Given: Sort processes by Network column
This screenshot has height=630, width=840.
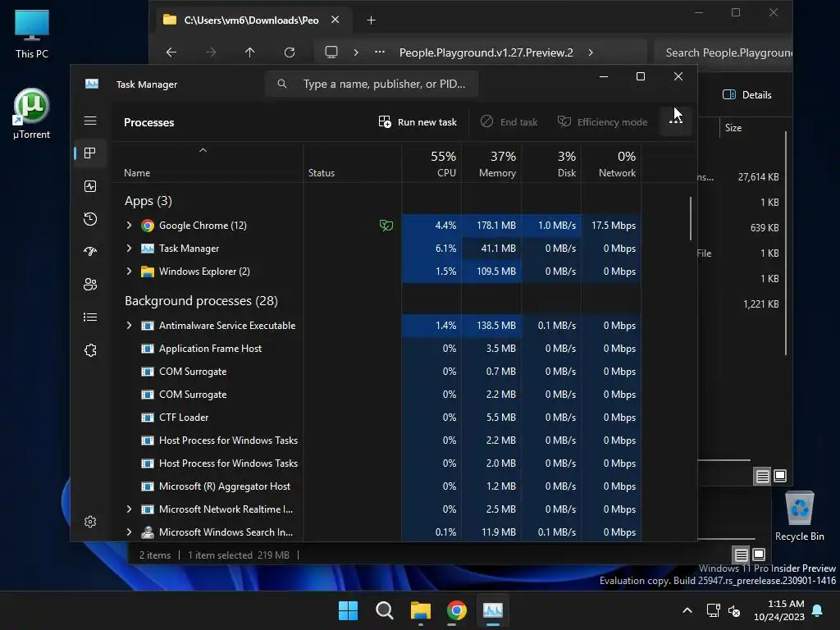Looking at the screenshot, I should pyautogui.click(x=612, y=164).
